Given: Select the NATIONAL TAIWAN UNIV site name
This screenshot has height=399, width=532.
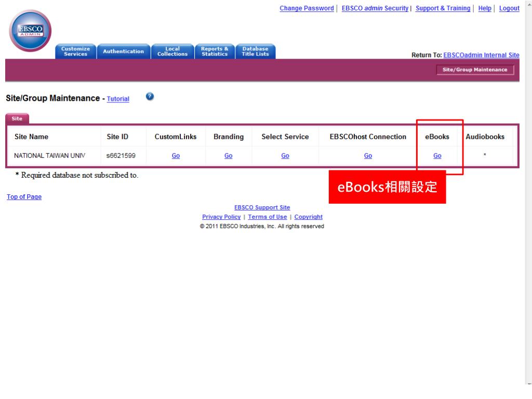Looking at the screenshot, I should tap(49, 156).
